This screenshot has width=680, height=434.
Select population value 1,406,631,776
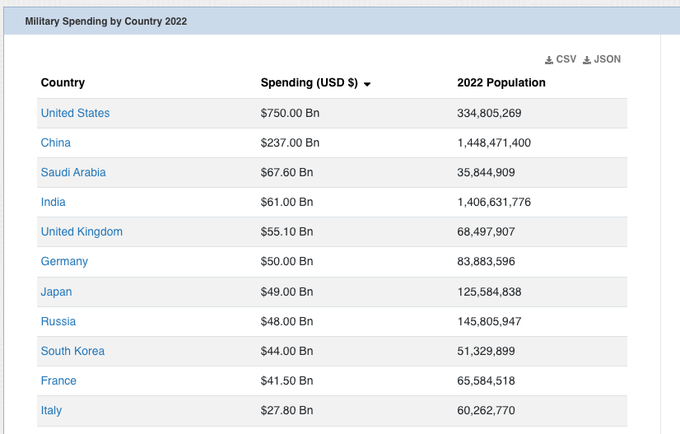click(494, 202)
